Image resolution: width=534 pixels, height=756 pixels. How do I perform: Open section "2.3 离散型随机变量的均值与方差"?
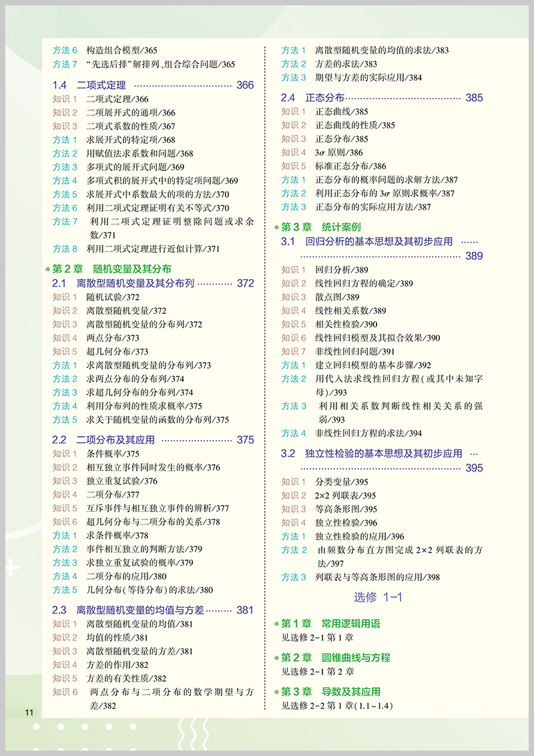coord(153,610)
